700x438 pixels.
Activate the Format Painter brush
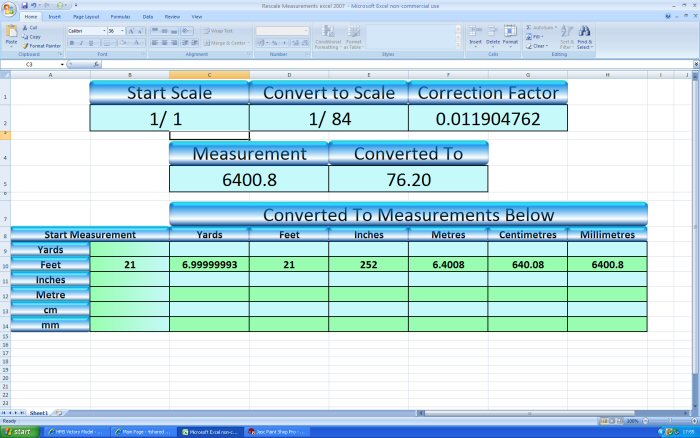click(x=42, y=46)
